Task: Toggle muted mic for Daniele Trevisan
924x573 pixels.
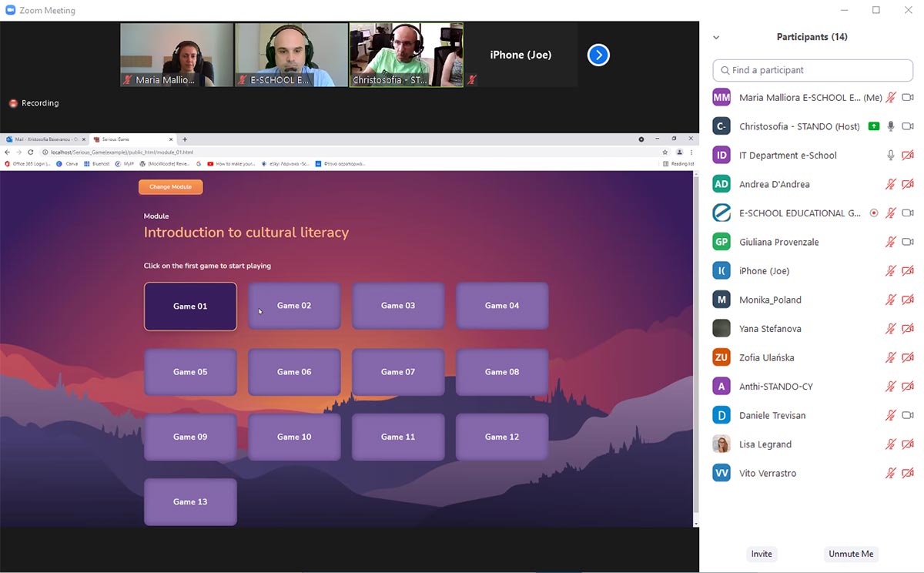Action: pyautogui.click(x=891, y=415)
